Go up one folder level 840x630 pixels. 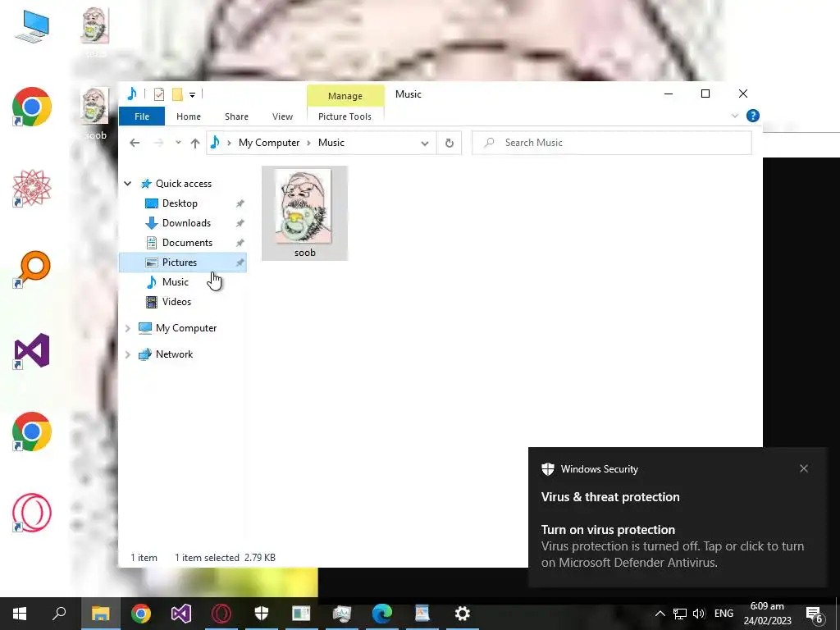(195, 143)
